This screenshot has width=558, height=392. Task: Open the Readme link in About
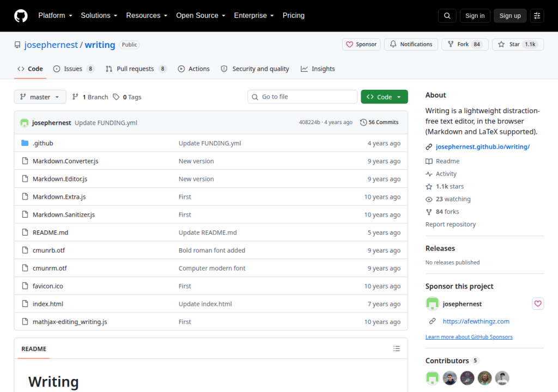(x=442, y=161)
